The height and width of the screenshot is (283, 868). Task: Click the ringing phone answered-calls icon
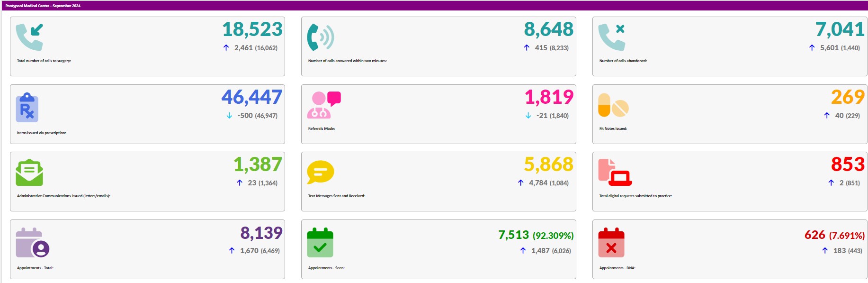pyautogui.click(x=321, y=37)
